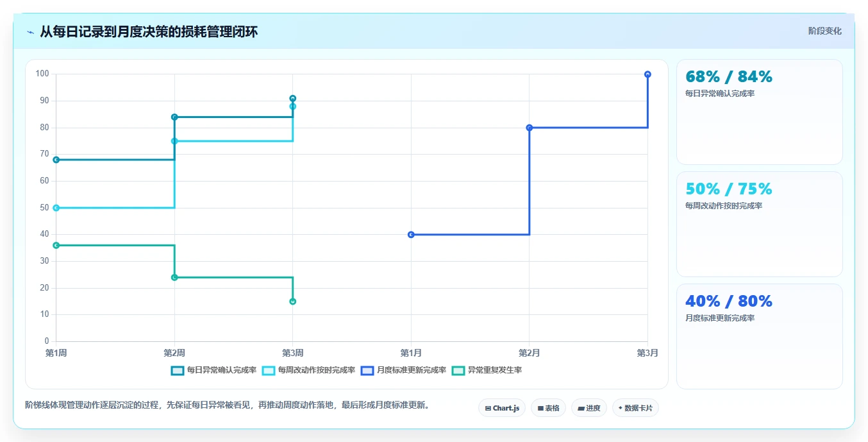Click the lightning icon beside the title

31,32
